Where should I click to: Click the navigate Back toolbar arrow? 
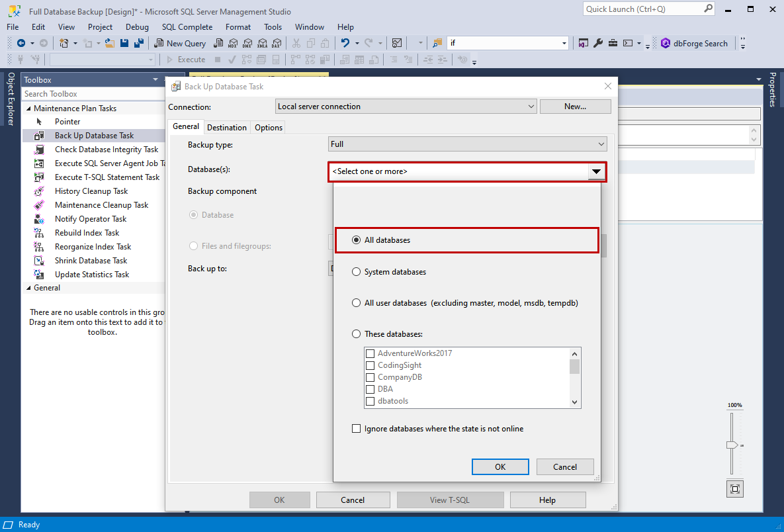point(21,44)
